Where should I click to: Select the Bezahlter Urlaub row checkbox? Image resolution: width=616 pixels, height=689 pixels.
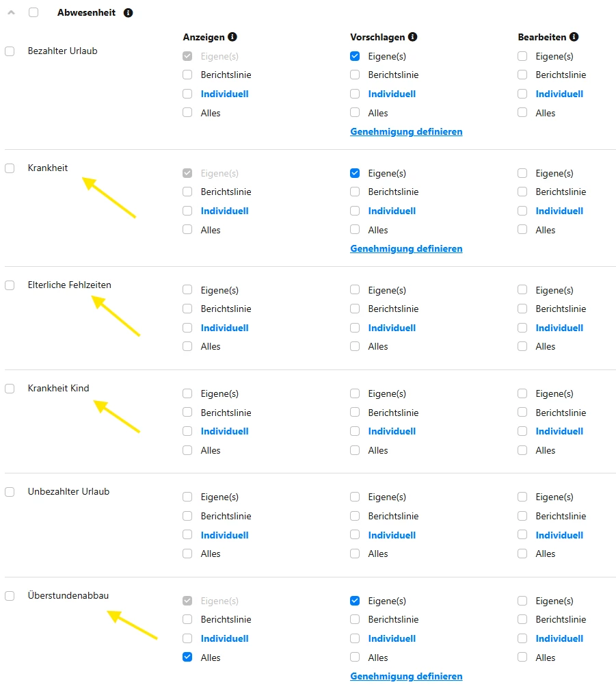[10, 51]
